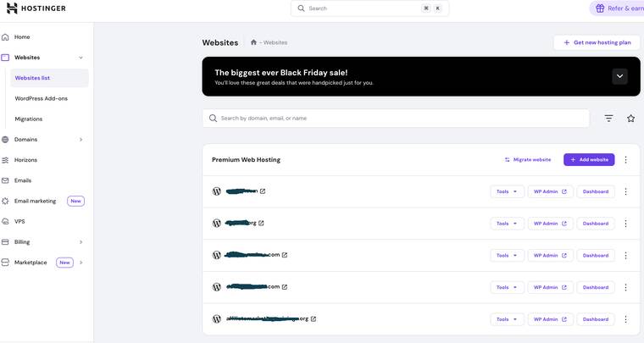
Task: Click the Home sidebar icon
Action: pos(5,37)
